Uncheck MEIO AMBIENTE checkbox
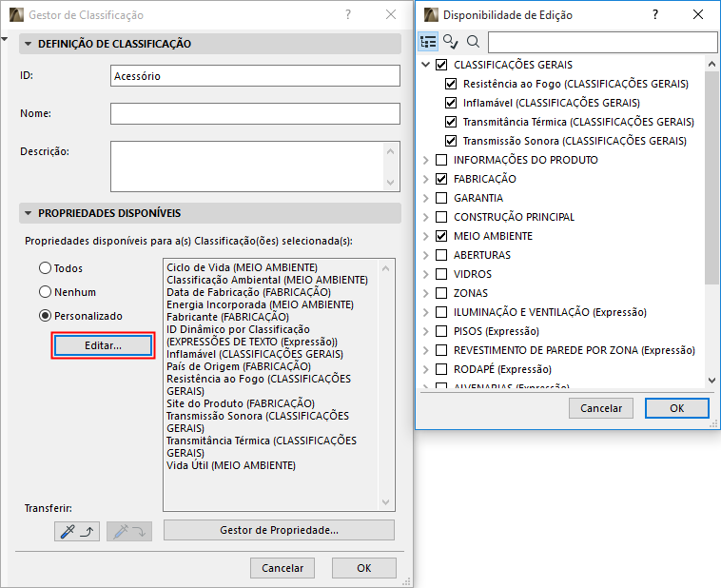Viewport: 721px width, 588px height. (441, 236)
